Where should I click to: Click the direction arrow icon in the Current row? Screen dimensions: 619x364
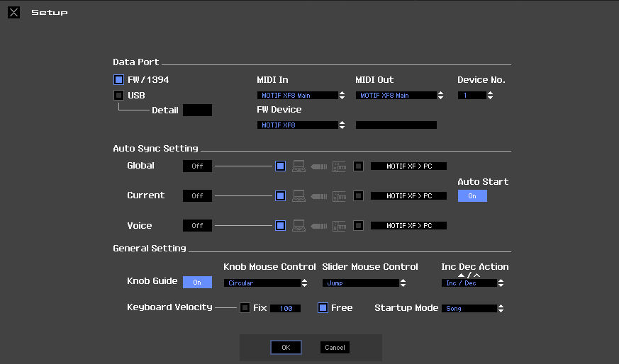[x=319, y=196]
